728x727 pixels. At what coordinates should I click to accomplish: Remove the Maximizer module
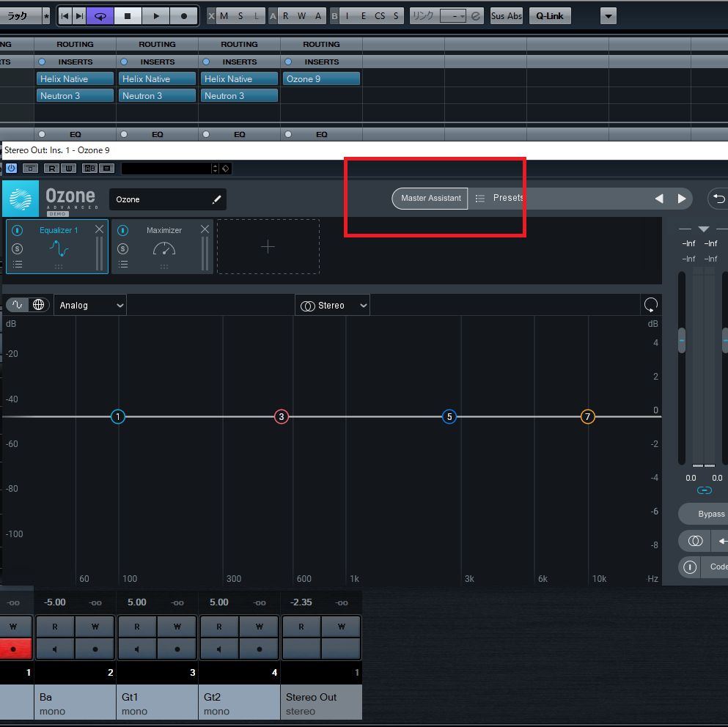pos(205,229)
